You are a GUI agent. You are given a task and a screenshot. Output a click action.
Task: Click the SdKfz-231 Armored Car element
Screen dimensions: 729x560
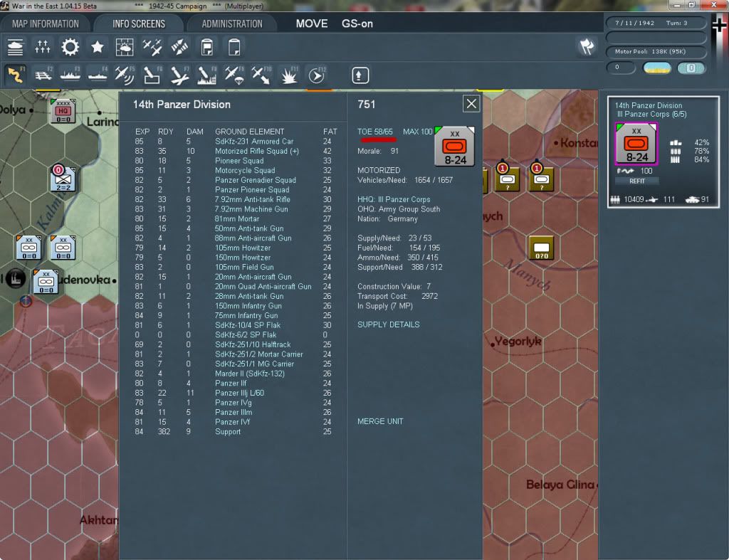254,142
